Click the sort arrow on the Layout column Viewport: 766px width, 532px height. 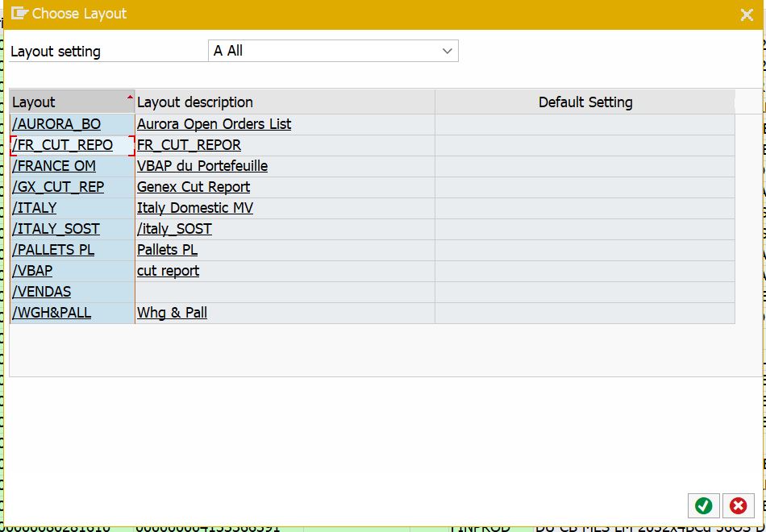click(x=129, y=97)
